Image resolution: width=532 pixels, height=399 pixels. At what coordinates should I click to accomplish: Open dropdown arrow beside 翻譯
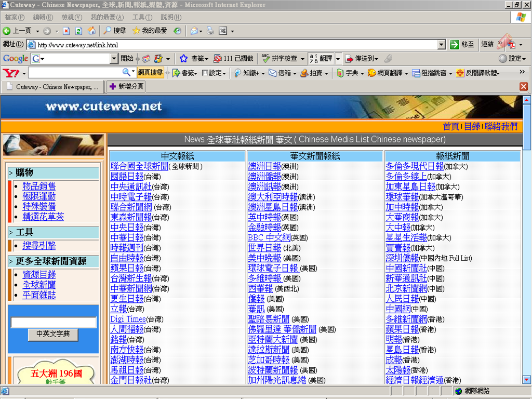(x=338, y=58)
